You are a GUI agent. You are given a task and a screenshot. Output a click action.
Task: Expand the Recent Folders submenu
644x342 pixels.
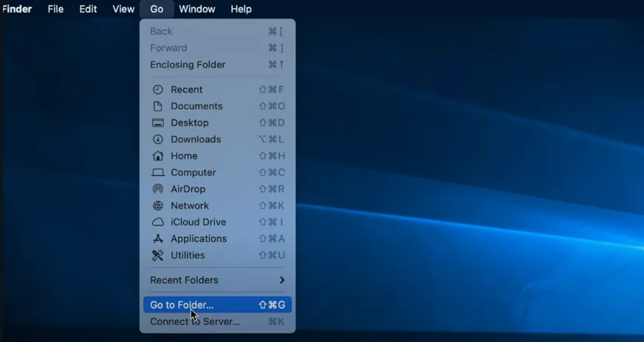click(x=217, y=280)
